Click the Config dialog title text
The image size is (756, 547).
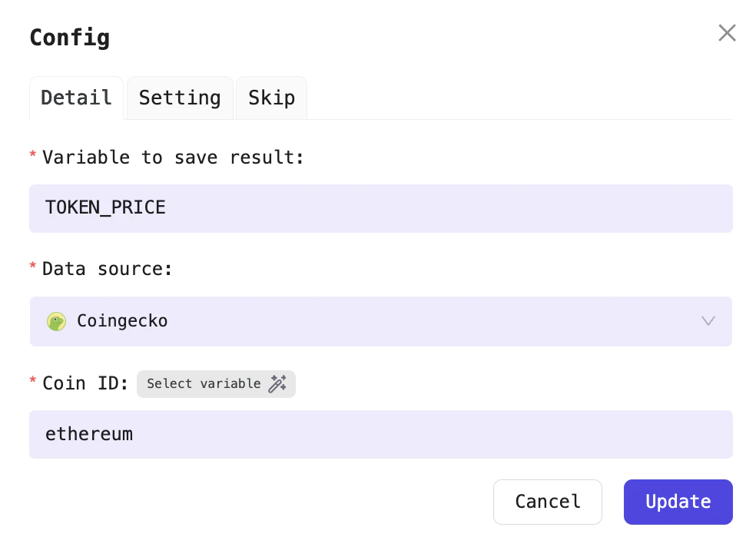[69, 37]
